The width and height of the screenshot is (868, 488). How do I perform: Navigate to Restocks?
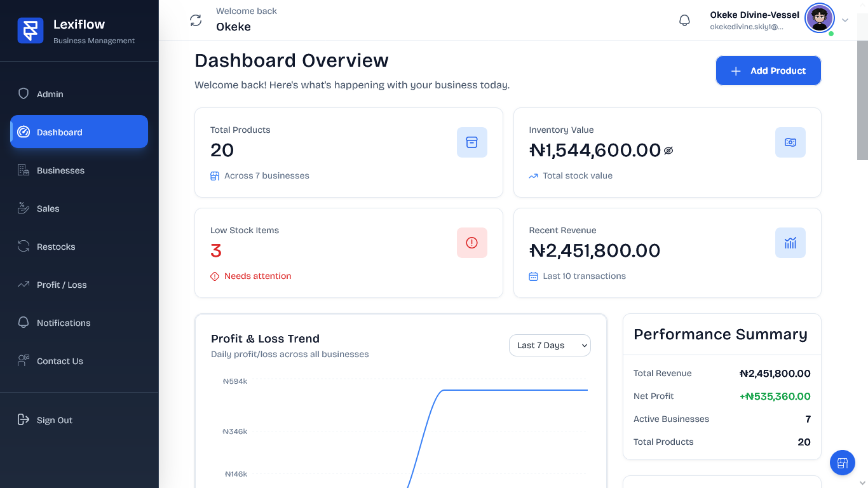click(x=79, y=247)
